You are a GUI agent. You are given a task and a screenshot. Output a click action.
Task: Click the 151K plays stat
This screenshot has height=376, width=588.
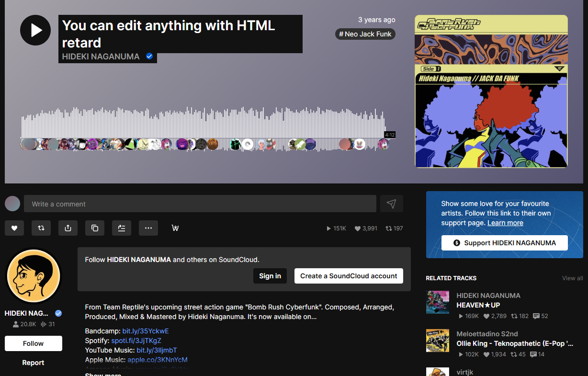pos(336,228)
